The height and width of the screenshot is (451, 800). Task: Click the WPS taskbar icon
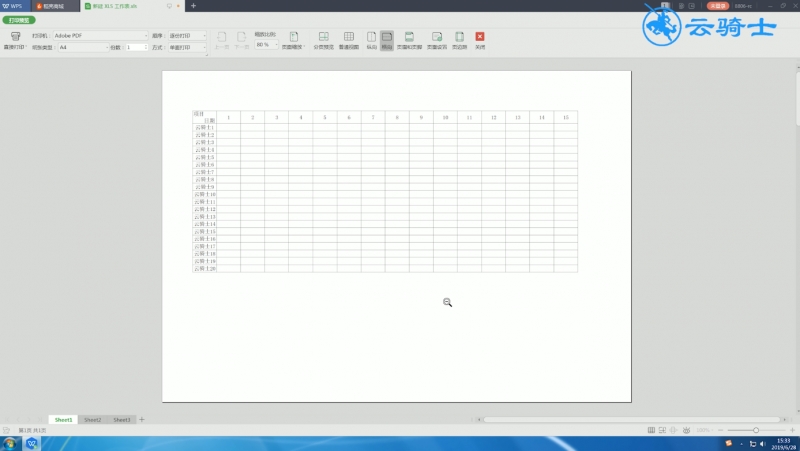(x=32, y=443)
